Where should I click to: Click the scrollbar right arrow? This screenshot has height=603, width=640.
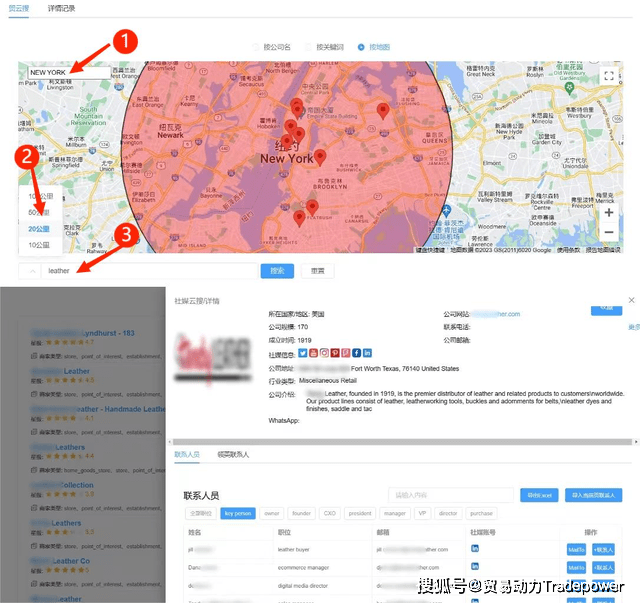[x=636, y=442]
